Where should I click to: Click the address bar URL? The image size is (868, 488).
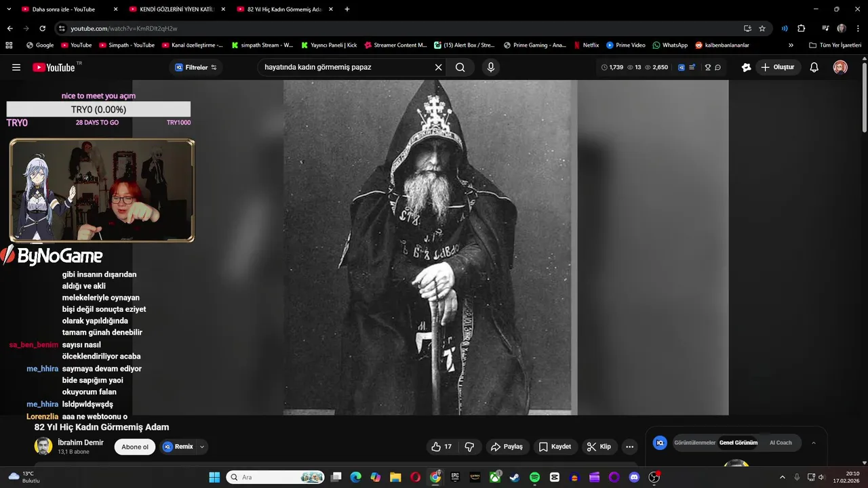(x=124, y=28)
